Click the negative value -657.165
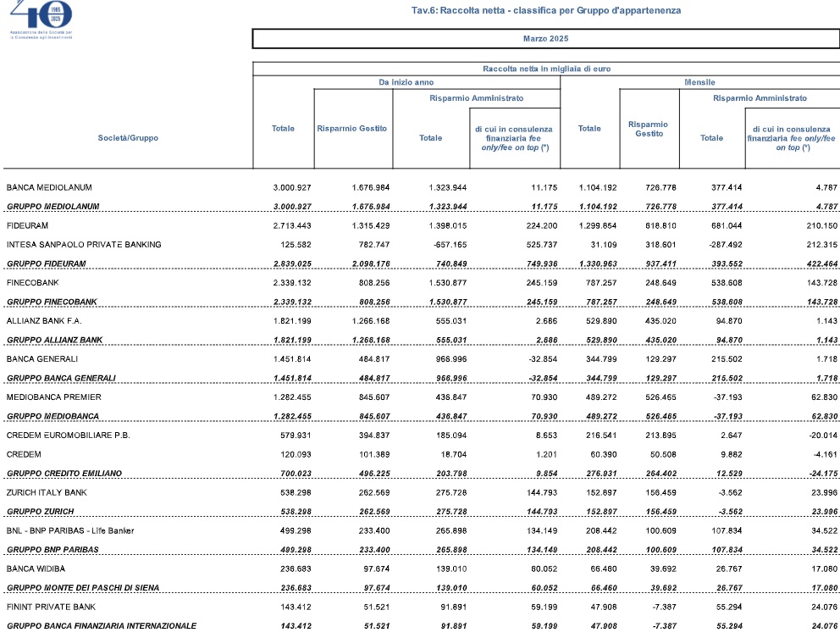840x638 pixels. point(451,245)
